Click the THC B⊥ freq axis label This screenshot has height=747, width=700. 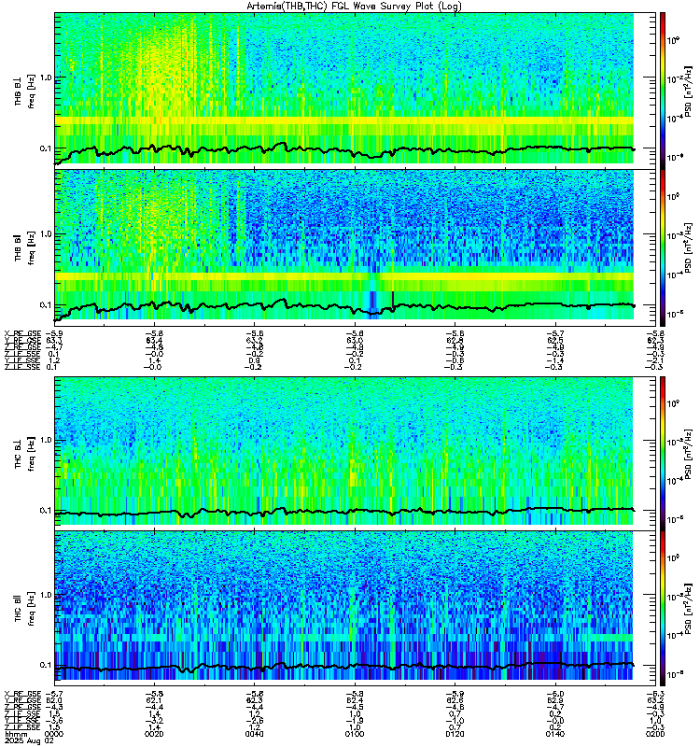(x=25, y=454)
